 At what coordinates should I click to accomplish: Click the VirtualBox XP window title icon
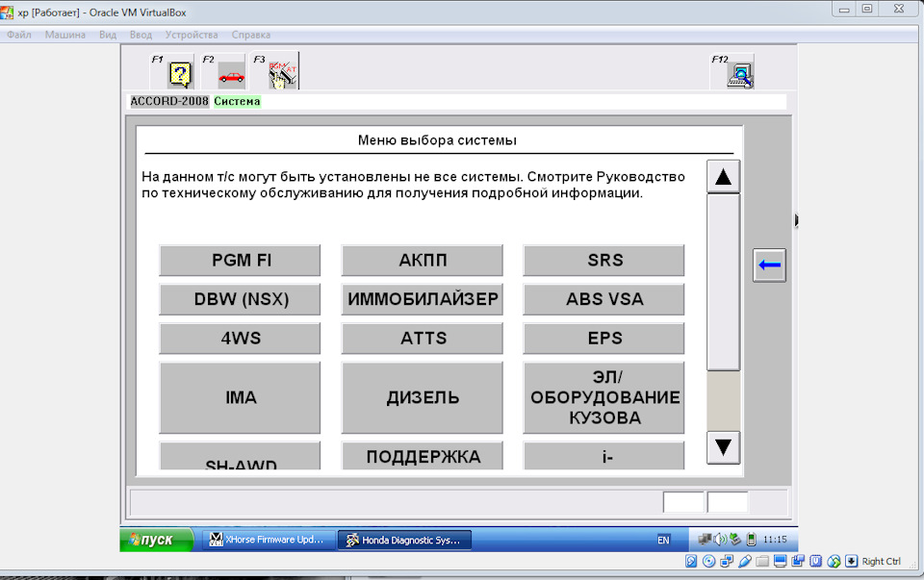[x=7, y=12]
